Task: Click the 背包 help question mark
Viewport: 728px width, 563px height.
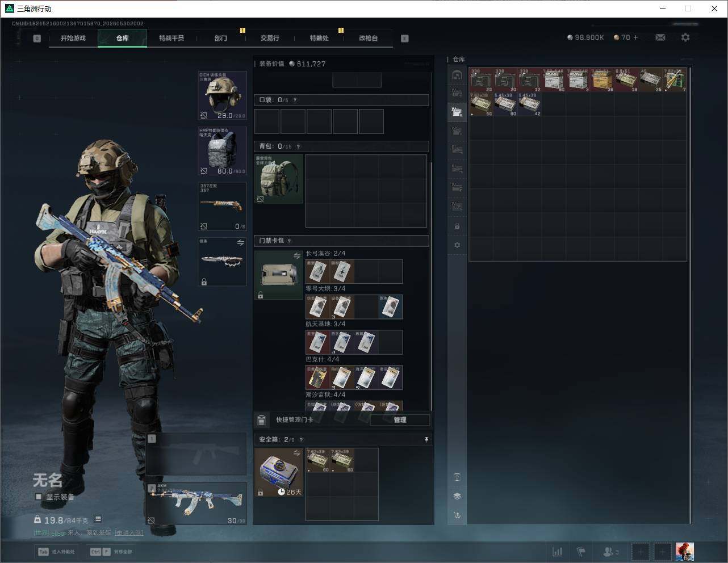Action: 299,146
